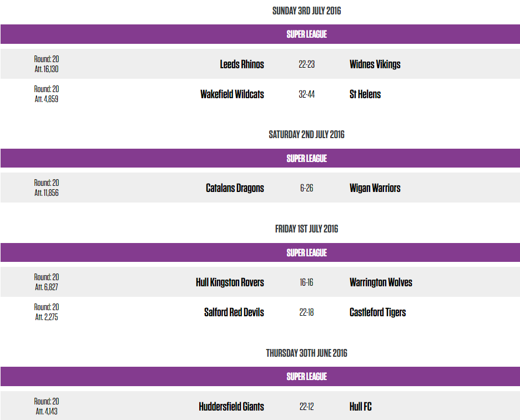Click the Catalans Dragons team name
This screenshot has height=420, width=520.
[x=235, y=188]
